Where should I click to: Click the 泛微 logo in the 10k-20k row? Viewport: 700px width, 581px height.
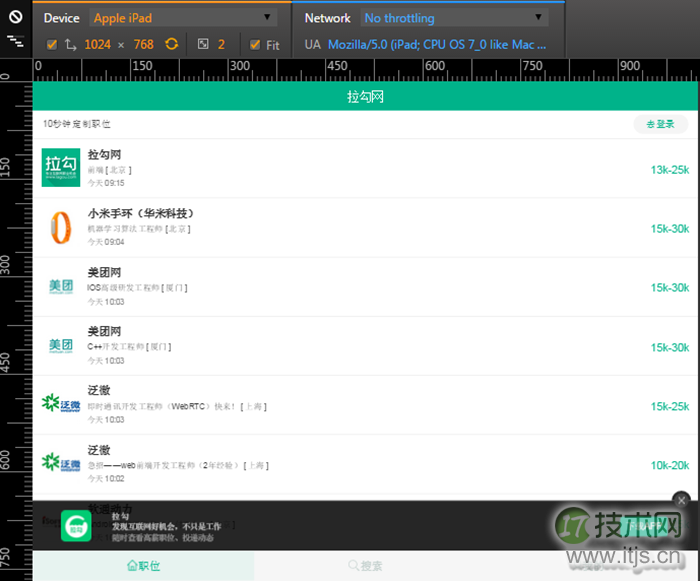pyautogui.click(x=61, y=463)
